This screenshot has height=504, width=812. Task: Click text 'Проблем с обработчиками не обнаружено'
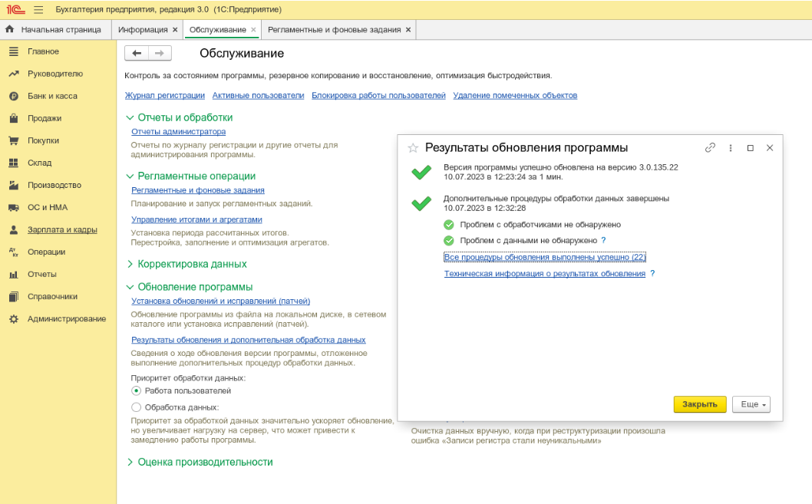540,225
